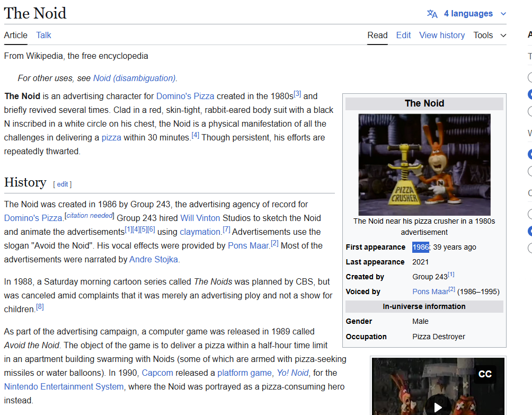The image size is (532, 415).
Task: Open citation [8] after 'children'
Action: click(40, 307)
